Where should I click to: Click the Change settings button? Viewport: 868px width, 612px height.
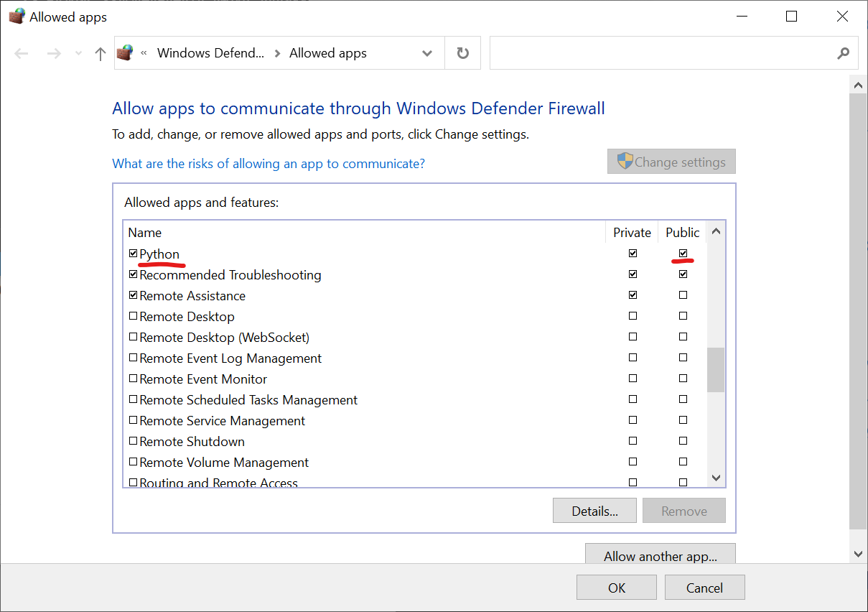(671, 162)
